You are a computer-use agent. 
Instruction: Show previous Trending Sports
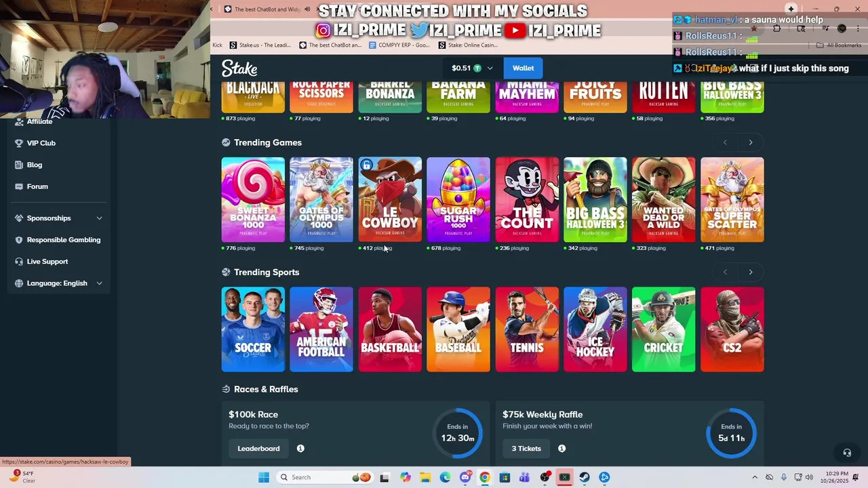[725, 272]
